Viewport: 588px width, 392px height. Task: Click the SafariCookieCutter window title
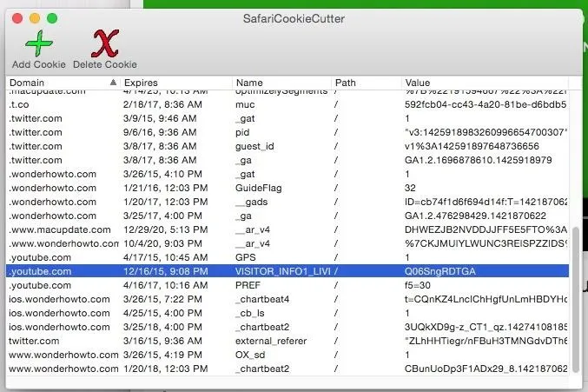pos(294,18)
